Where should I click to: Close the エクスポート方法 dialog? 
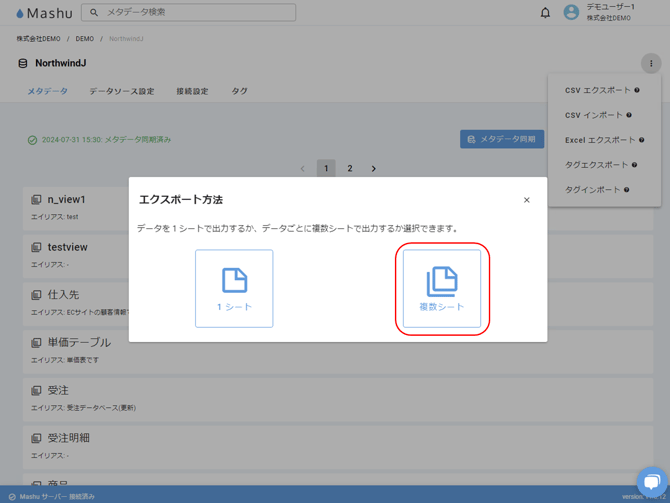(x=527, y=200)
